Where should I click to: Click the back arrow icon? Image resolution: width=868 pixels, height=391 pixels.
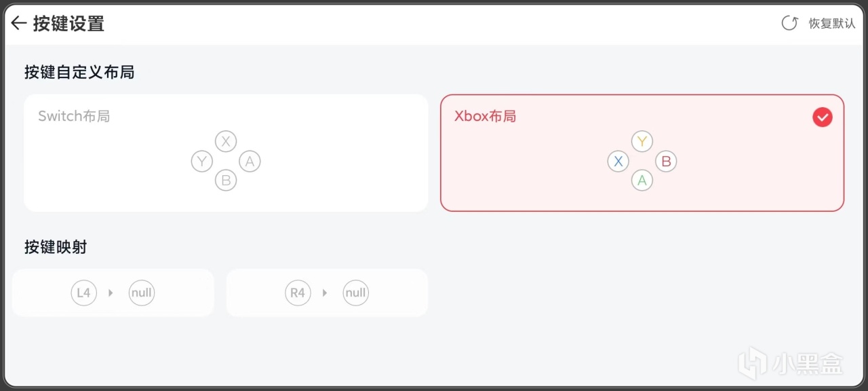pyautogui.click(x=18, y=24)
